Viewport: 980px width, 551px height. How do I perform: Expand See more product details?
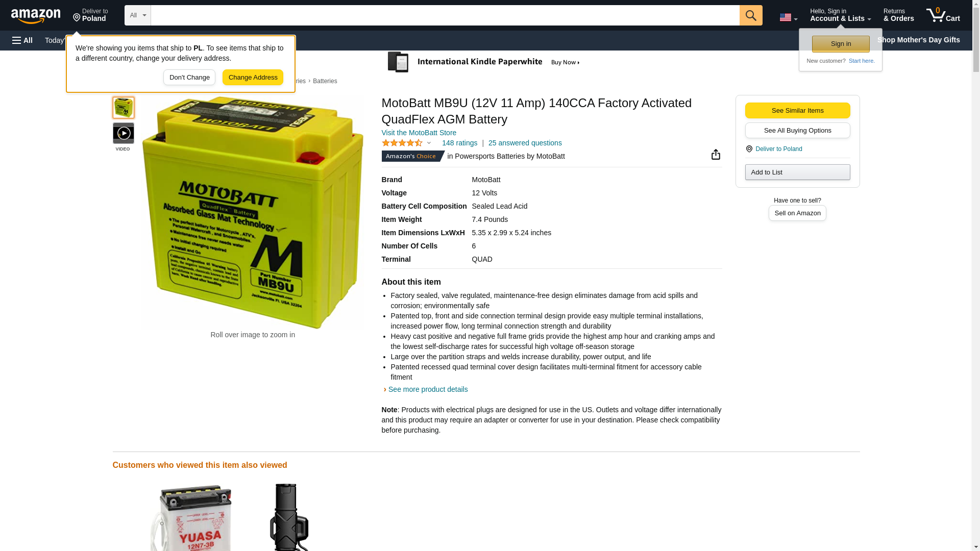428,389
